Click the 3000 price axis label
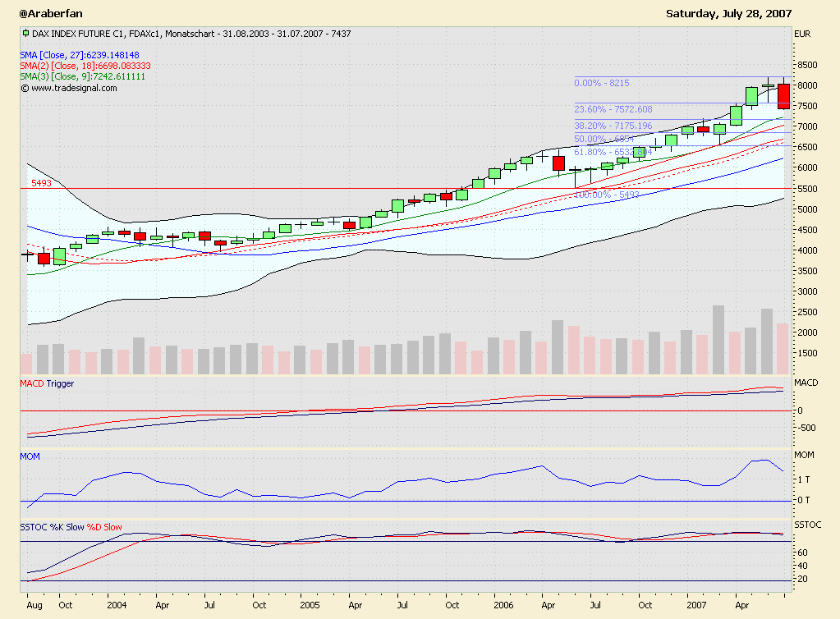The image size is (840, 619). (807, 291)
